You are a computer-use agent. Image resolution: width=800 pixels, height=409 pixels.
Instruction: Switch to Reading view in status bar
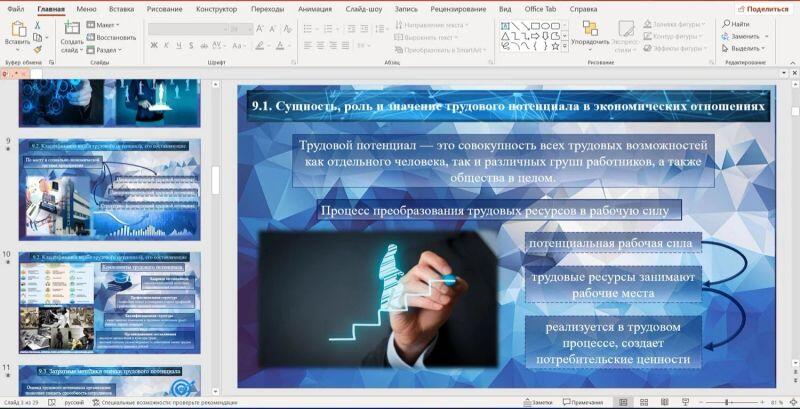point(663,402)
